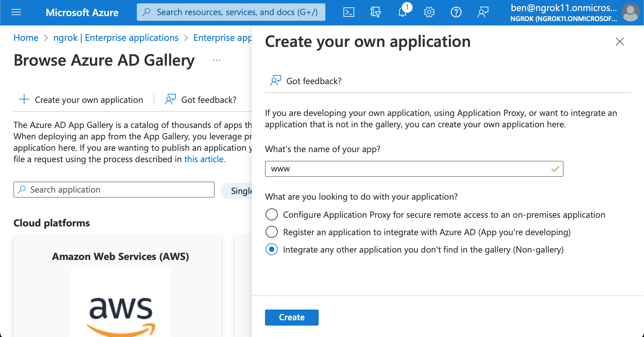
Task: Click the plus icon for Create your own application
Action: pos(24,99)
